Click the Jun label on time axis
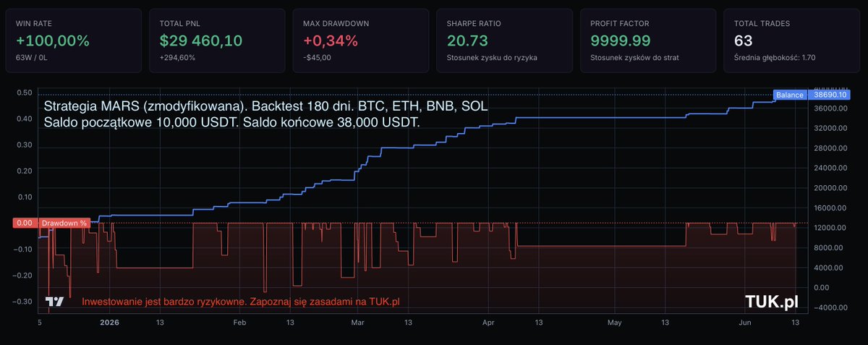Image resolution: width=868 pixels, height=345 pixels. click(x=746, y=323)
